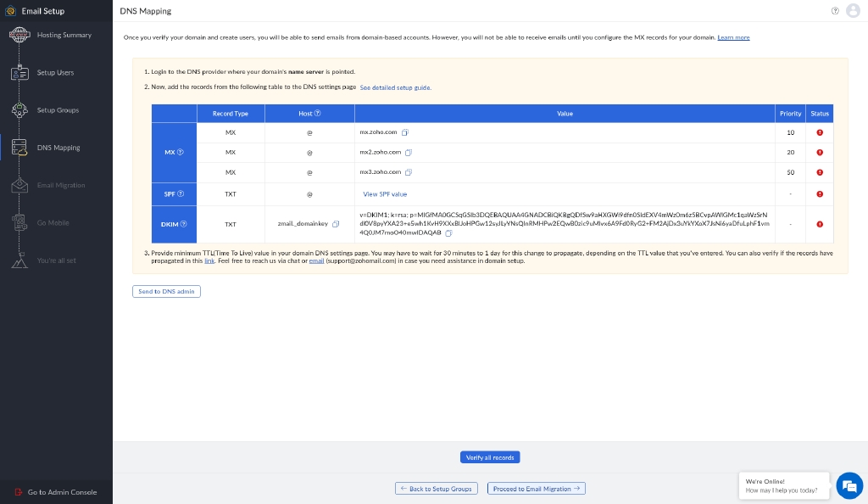Click error status icon for mx3.zoho.com
Image resolution: width=868 pixels, height=504 pixels.
click(x=820, y=172)
